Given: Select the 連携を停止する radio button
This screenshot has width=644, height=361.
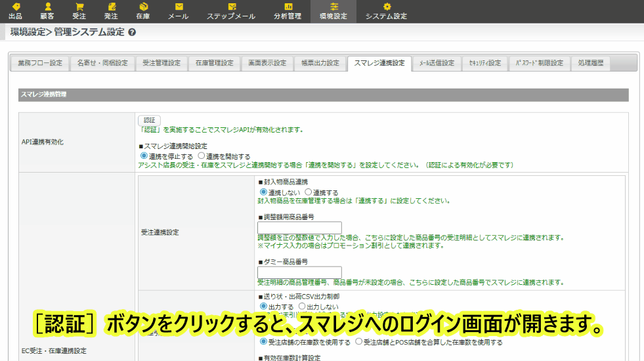Looking at the screenshot, I should 144,156.
